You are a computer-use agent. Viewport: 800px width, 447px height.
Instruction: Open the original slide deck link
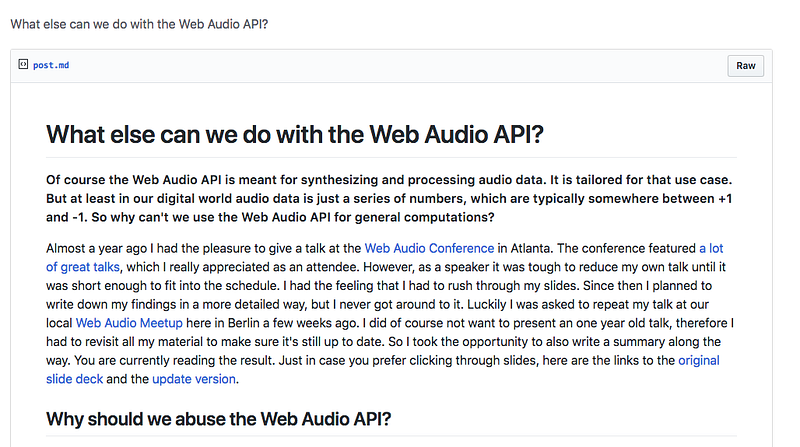[698, 360]
